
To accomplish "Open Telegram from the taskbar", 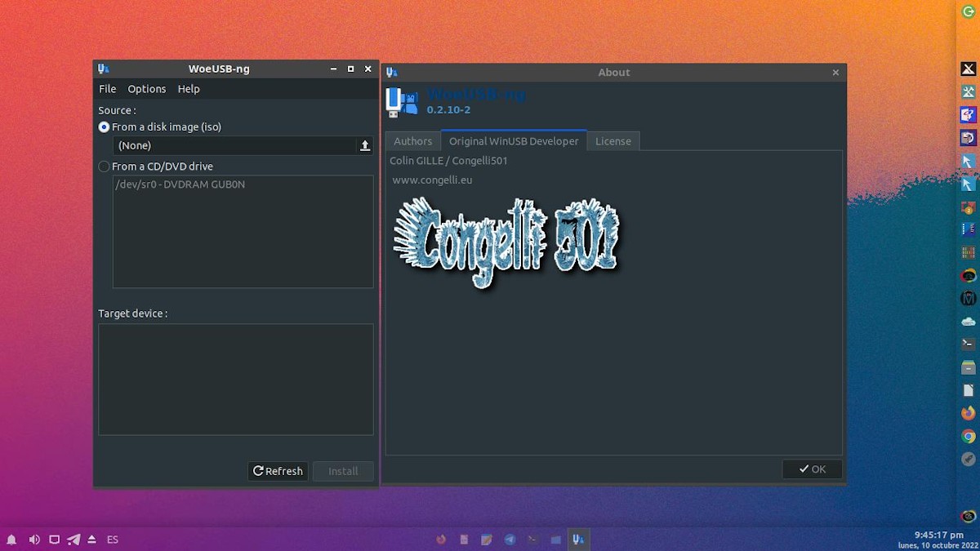I will click(x=510, y=539).
